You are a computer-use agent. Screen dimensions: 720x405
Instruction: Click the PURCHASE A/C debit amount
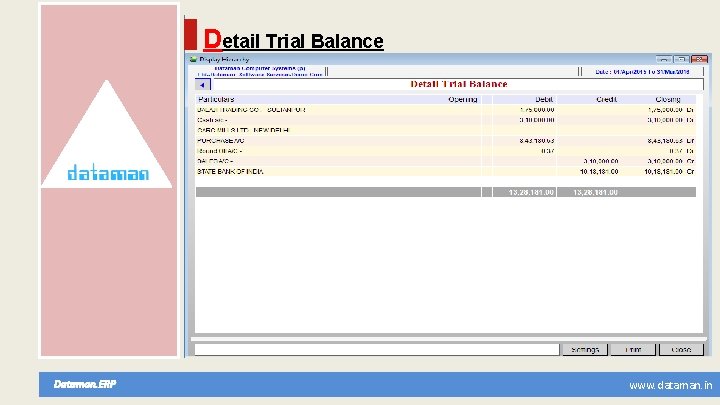click(537, 141)
